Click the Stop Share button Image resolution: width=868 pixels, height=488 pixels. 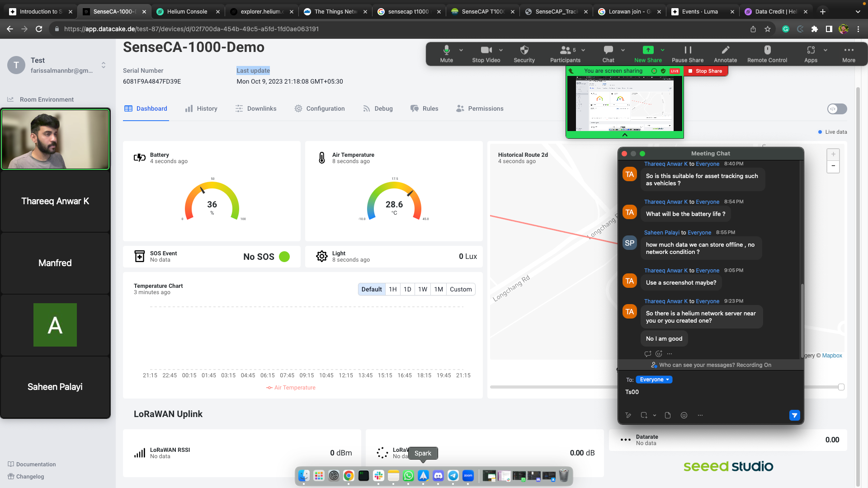[705, 71]
